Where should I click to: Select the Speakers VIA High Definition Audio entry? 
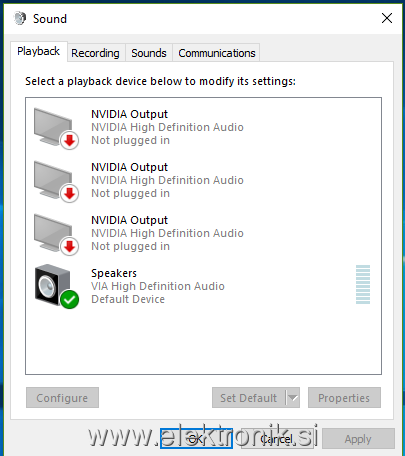tap(203, 286)
